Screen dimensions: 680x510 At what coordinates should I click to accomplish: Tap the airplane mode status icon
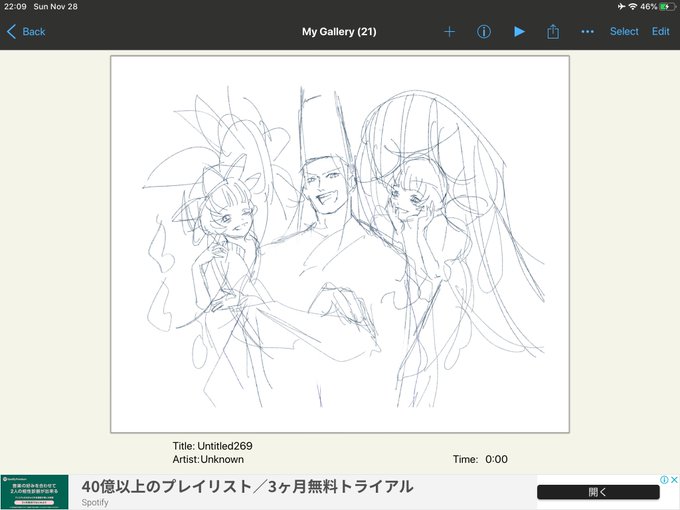click(621, 7)
